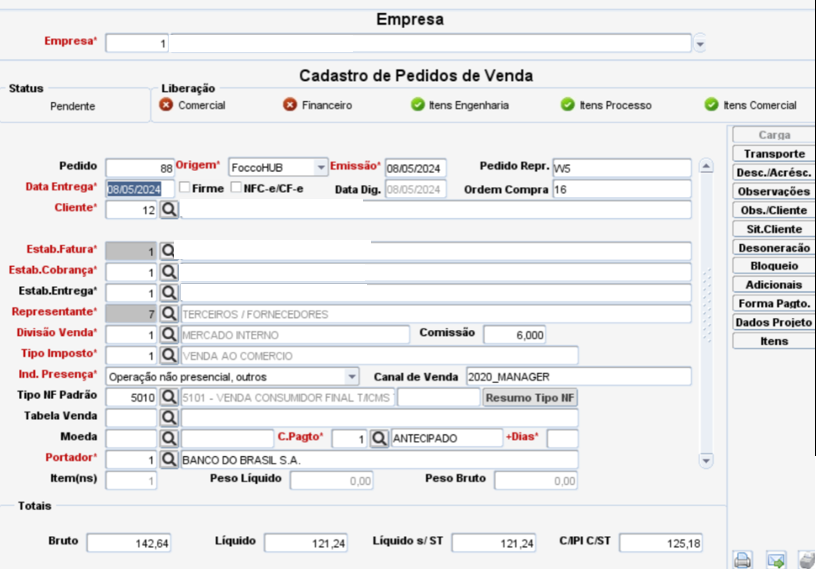Click the Itens Processo green check icon

[x=568, y=105]
